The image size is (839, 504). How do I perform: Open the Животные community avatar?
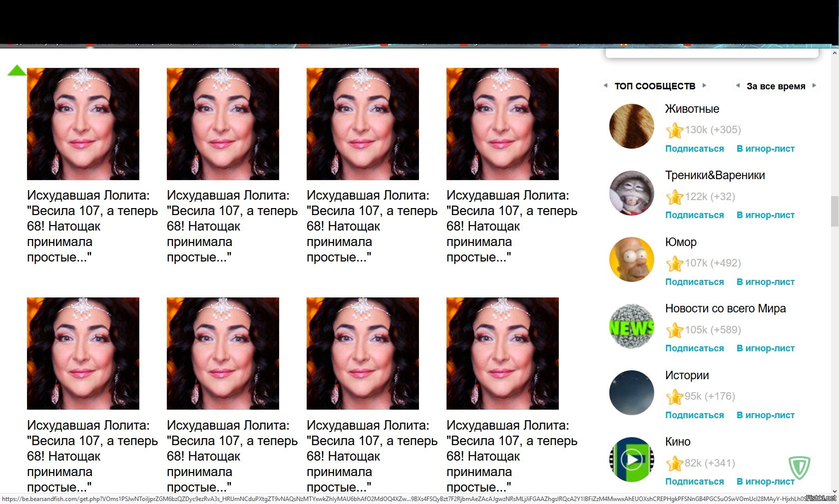click(x=632, y=126)
